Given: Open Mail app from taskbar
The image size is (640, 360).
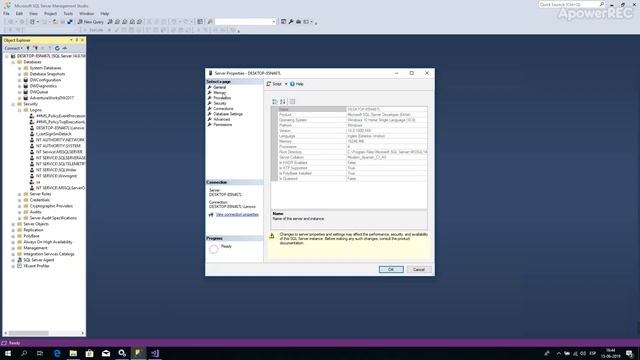Looking at the screenshot, I should [x=106, y=353].
